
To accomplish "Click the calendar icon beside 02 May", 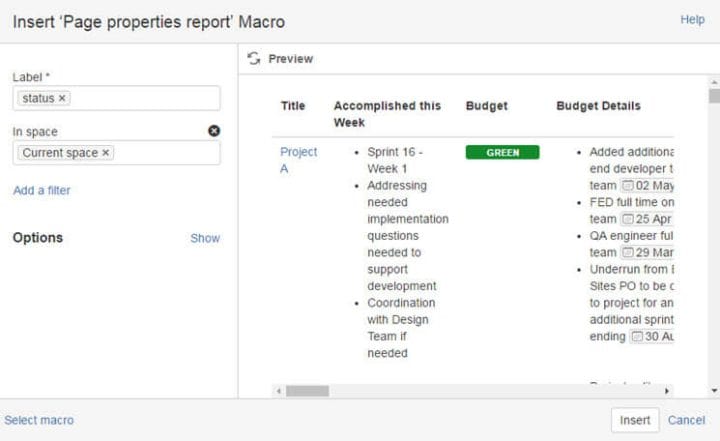I will click(x=627, y=186).
